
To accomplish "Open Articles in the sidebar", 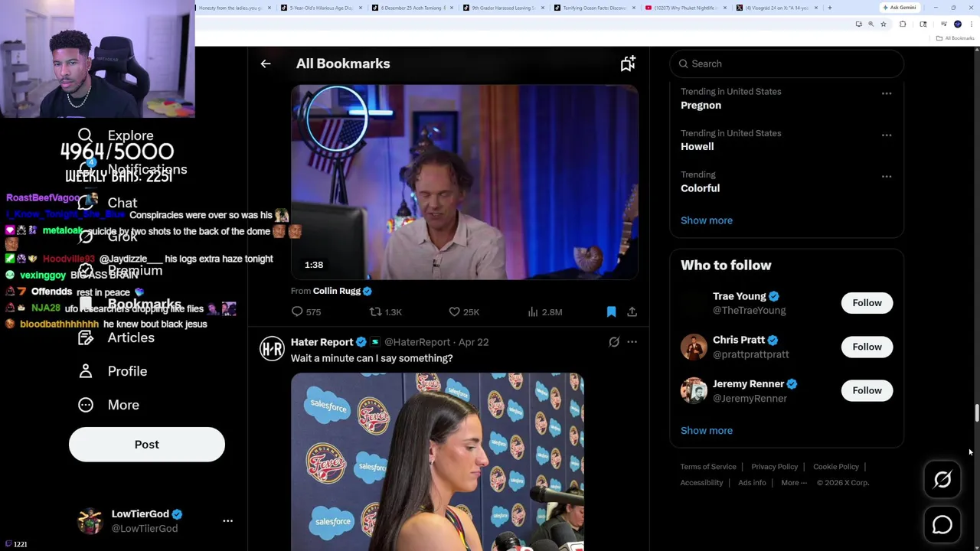I will pyautogui.click(x=116, y=337).
